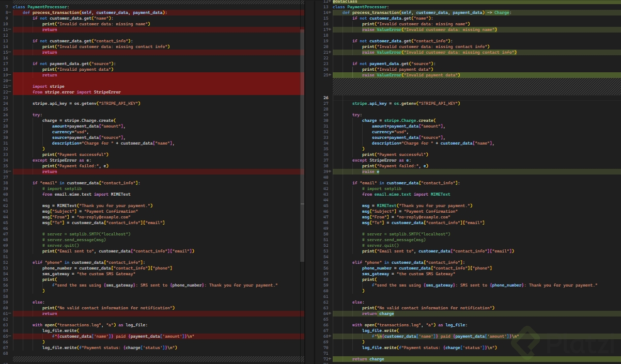Click 'msg["Subject"] = "Payment Confirmation"' in left pane

pyautogui.click(x=90, y=211)
